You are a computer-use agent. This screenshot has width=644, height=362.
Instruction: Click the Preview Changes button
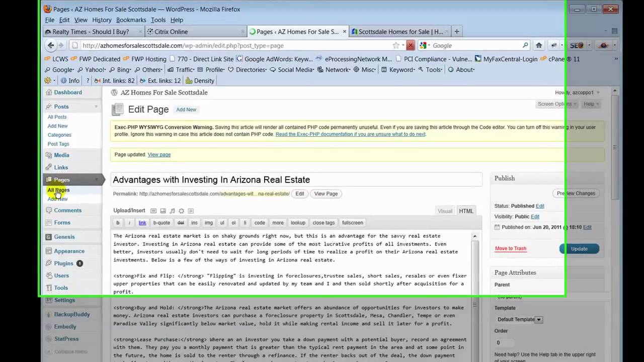[x=576, y=194]
